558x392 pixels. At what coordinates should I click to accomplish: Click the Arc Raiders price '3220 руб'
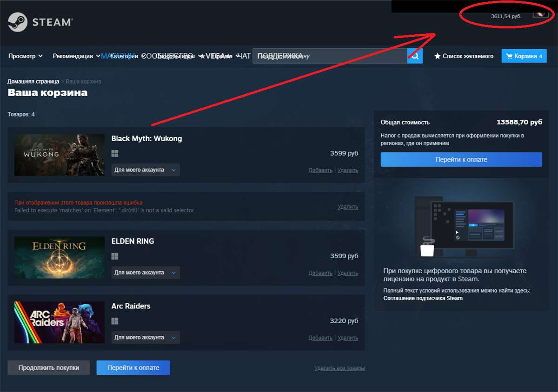[344, 321]
